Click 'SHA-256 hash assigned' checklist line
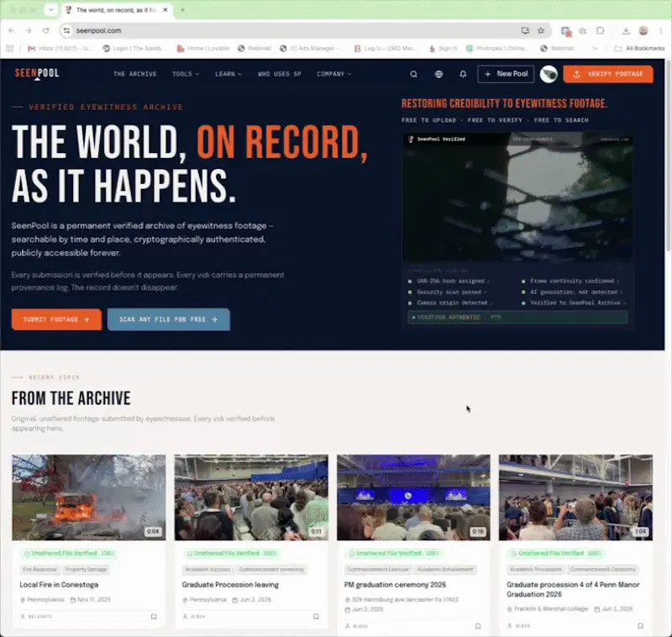This screenshot has height=637, width=672. tap(449, 282)
